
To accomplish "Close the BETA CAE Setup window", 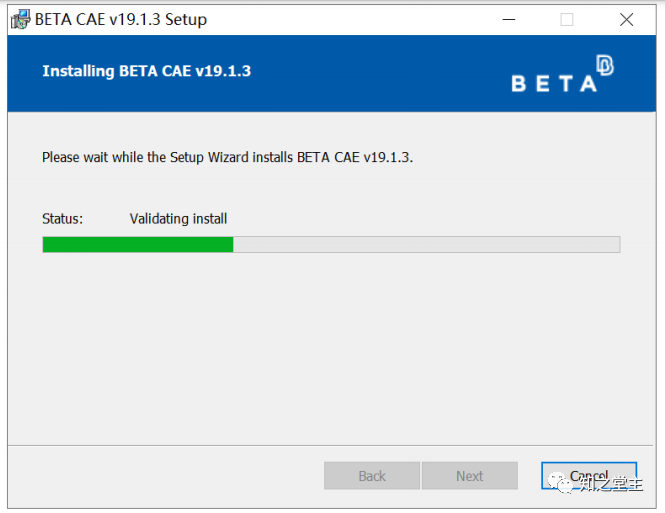I will tap(626, 20).
